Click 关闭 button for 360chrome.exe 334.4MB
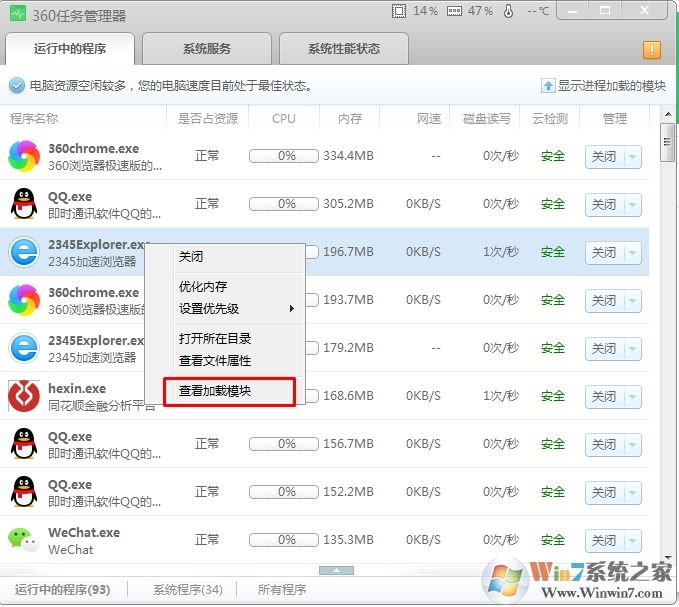Screen dimensions: 679x607 coord(605,157)
